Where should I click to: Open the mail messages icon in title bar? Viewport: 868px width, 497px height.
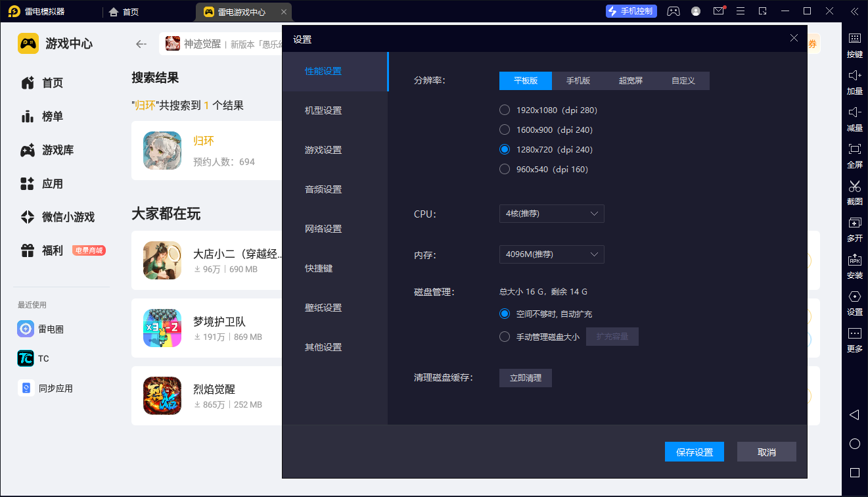(x=719, y=11)
